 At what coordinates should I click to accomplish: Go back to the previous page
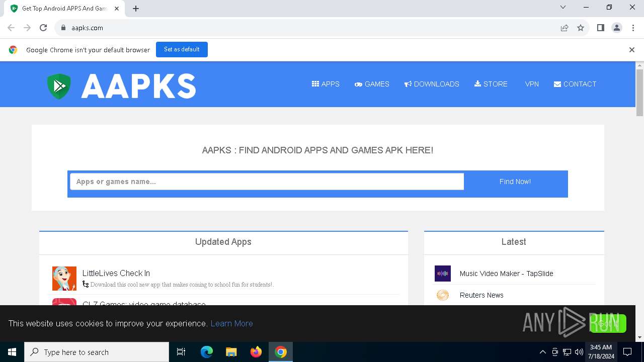11,28
